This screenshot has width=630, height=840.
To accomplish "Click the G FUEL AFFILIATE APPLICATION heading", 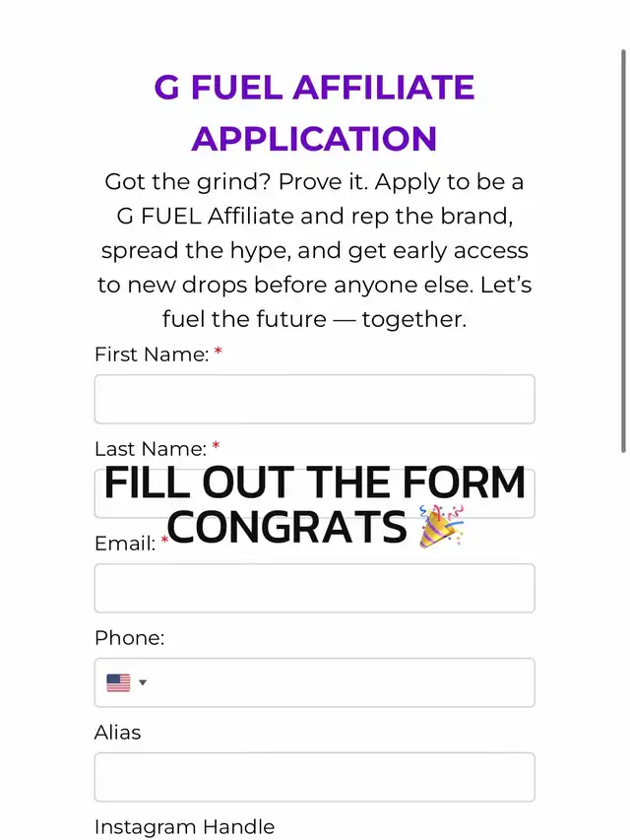I will [314, 112].
